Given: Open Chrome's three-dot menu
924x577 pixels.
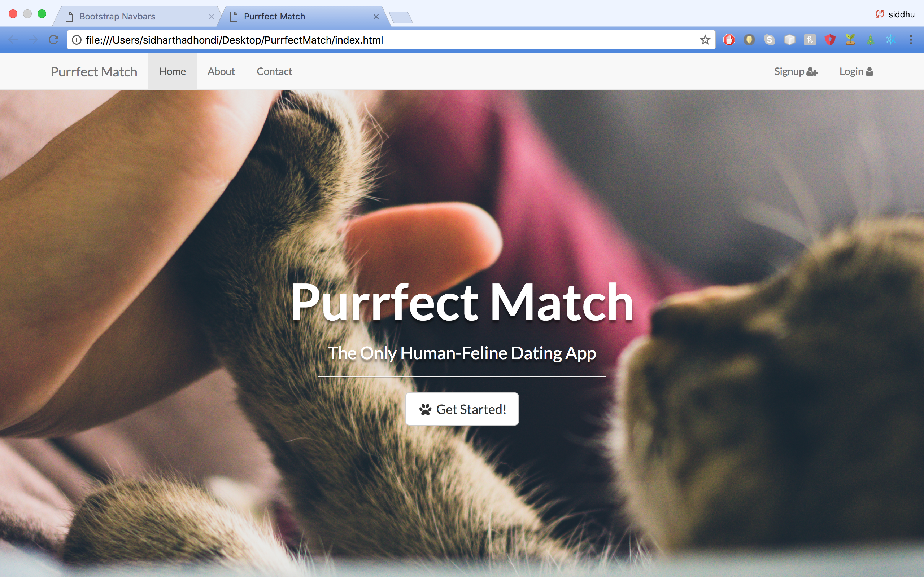Looking at the screenshot, I should (911, 40).
